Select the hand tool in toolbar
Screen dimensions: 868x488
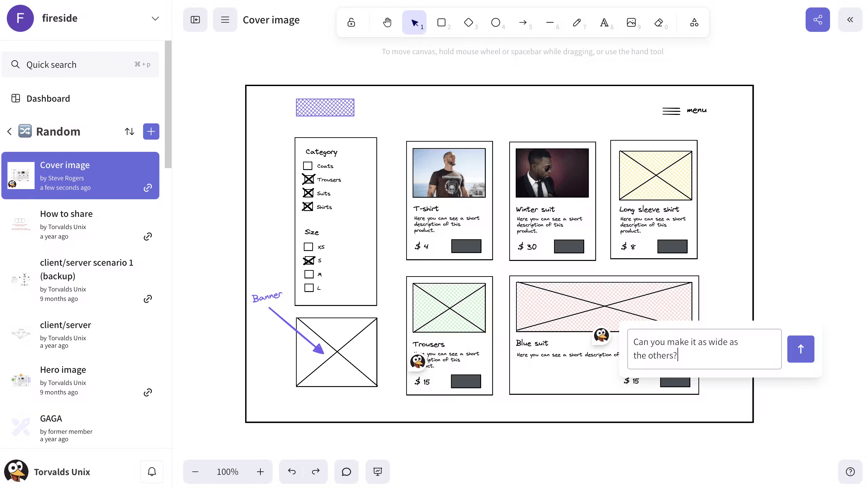coord(387,22)
